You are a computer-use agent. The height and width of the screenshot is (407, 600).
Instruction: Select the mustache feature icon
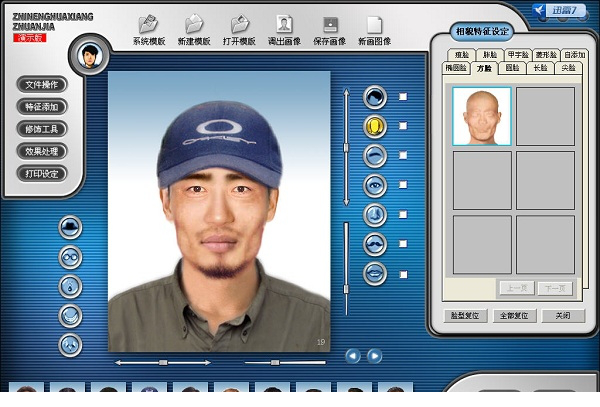375,244
